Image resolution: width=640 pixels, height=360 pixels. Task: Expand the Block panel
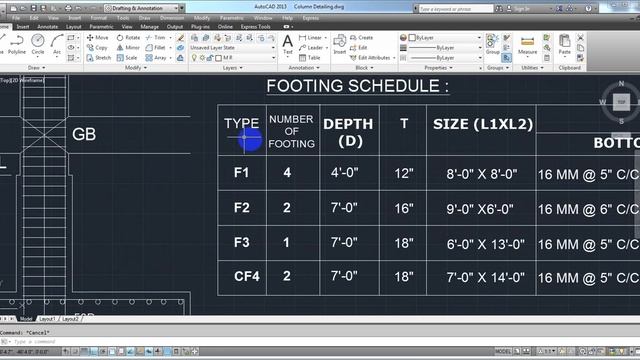click(x=364, y=68)
